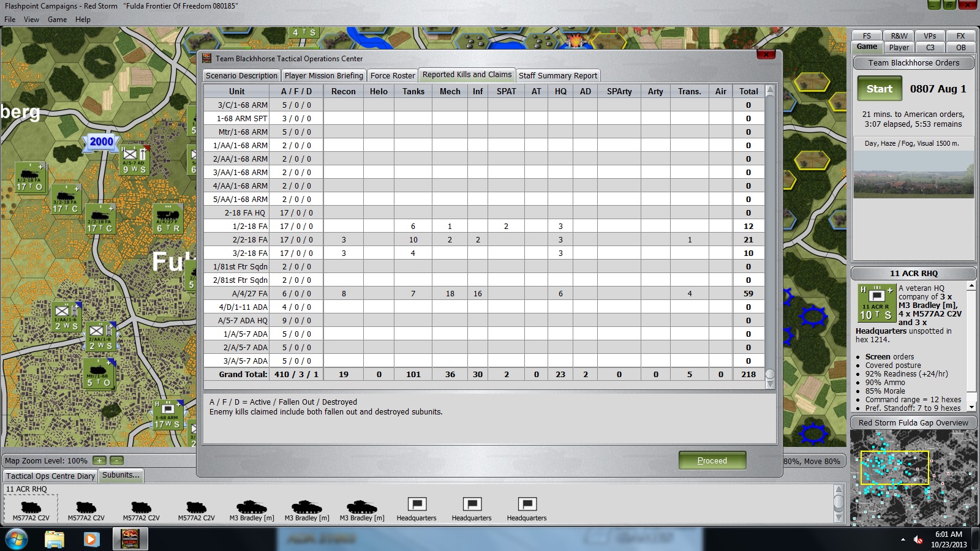
Task: Click the Team Blackhhorse Orders header button
Action: point(914,62)
